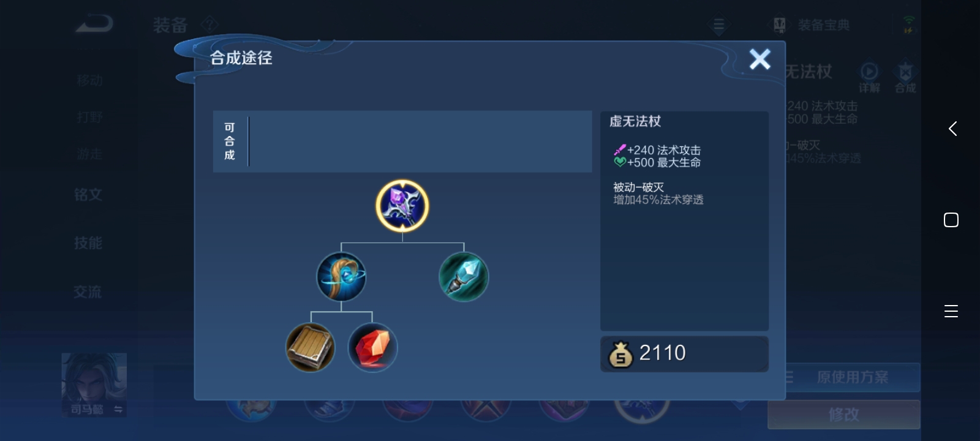980x441 pixels.
Task: Switch to the 铭文 sidebar tab
Action: [88, 195]
